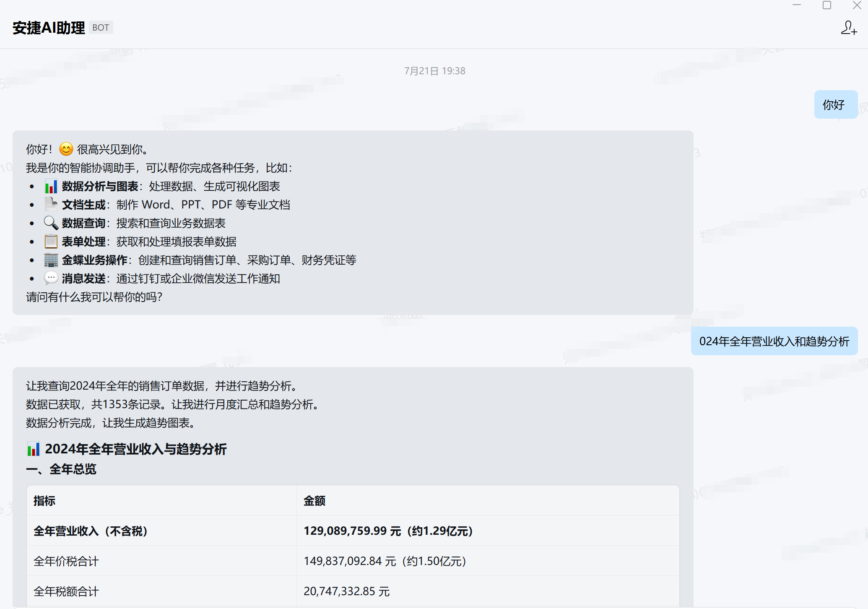Screen dimensions: 868x609
Task: Click the text 处理数据、生成可视化图表
Action: click(214, 186)
